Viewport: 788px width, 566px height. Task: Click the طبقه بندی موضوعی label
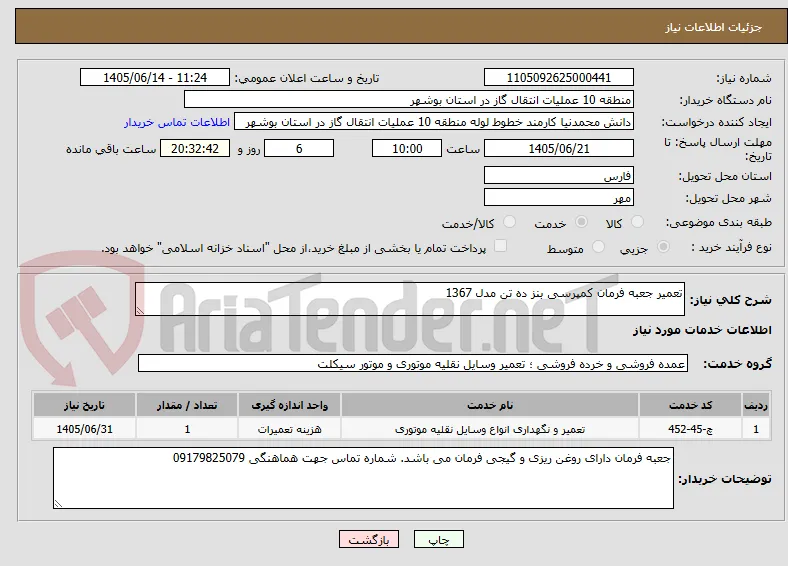pos(719,222)
